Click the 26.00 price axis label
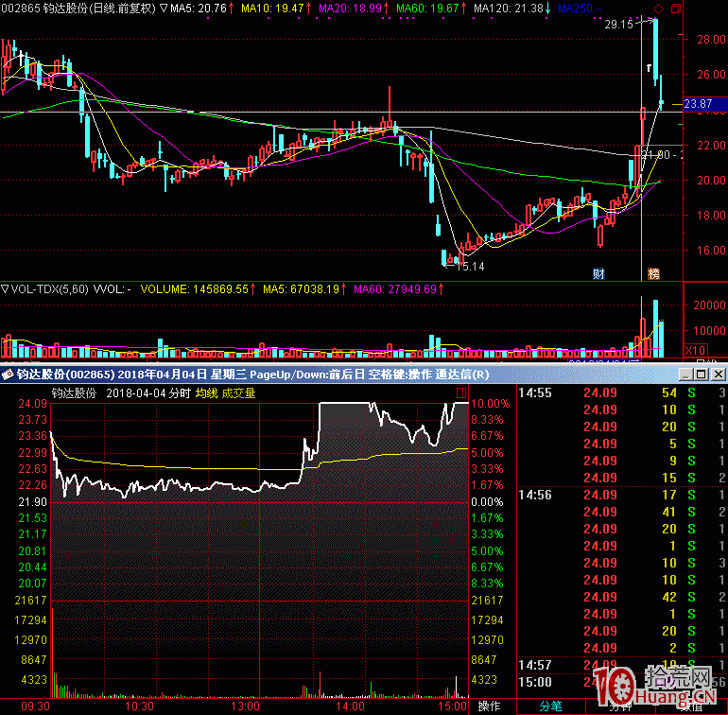 (711, 74)
